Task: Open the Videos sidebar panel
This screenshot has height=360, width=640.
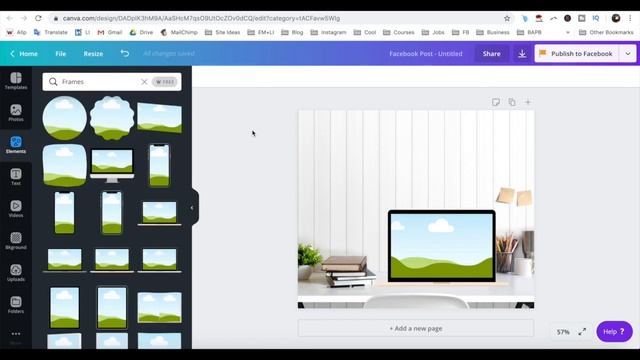Action: (16, 209)
